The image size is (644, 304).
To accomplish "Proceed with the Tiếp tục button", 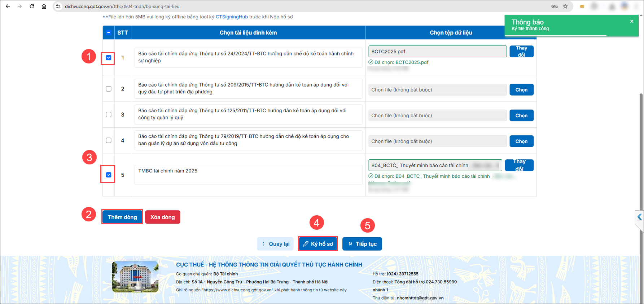I will 362,244.
